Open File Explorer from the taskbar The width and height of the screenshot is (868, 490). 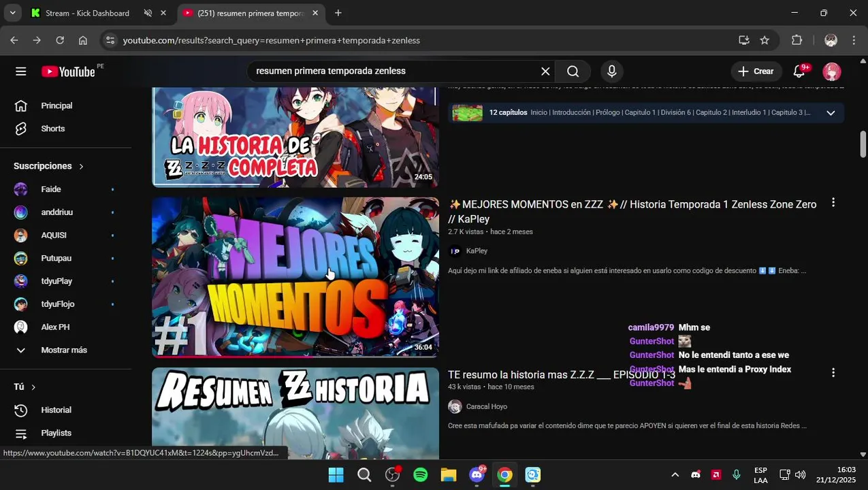[x=449, y=474]
